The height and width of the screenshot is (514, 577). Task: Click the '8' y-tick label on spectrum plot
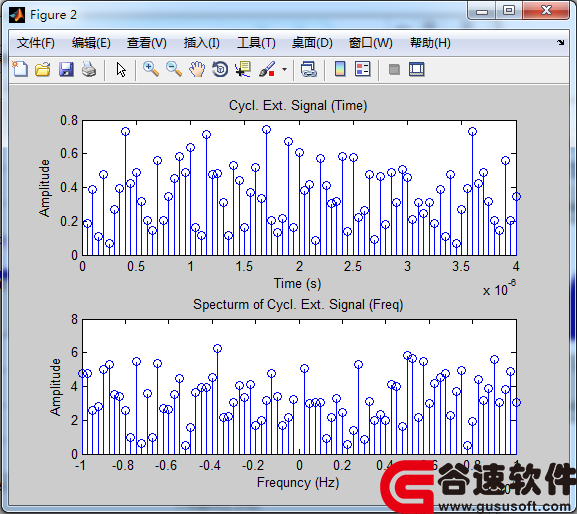75,319
